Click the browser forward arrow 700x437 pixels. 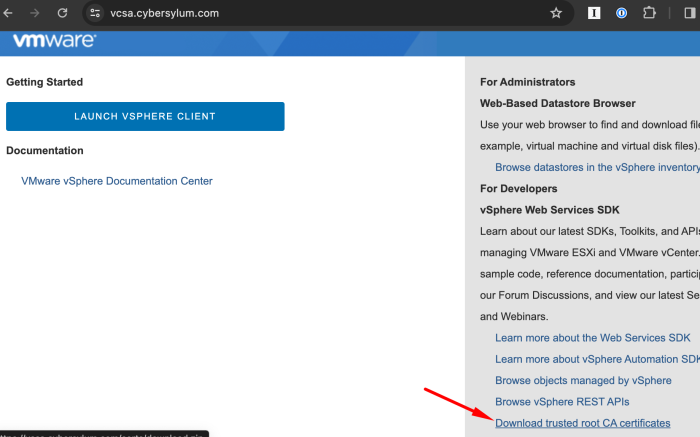pos(34,13)
